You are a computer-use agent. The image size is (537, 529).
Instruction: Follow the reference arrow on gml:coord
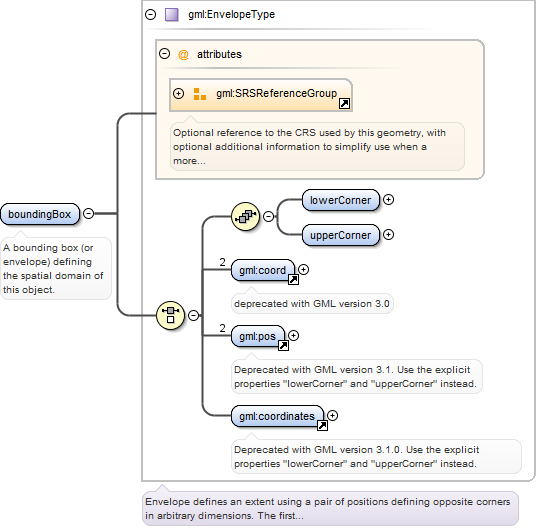(293, 280)
